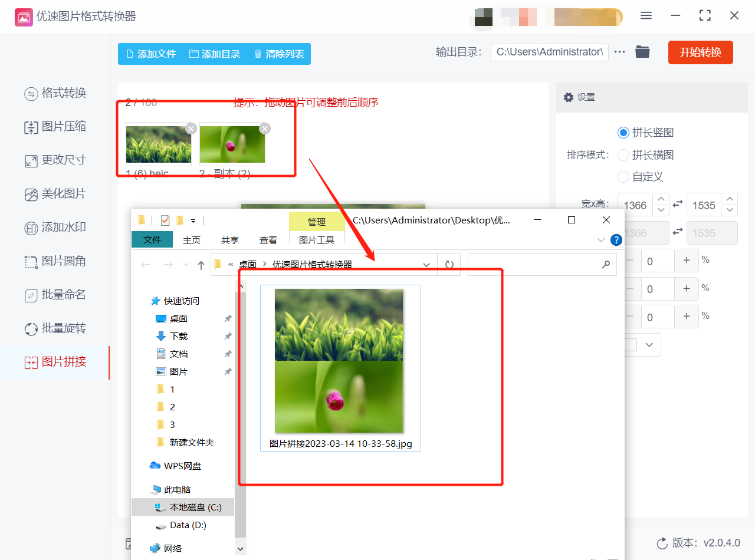The width and height of the screenshot is (755, 560).
Task: Open the recent locations dropdown in Explorer
Action: tap(186, 265)
